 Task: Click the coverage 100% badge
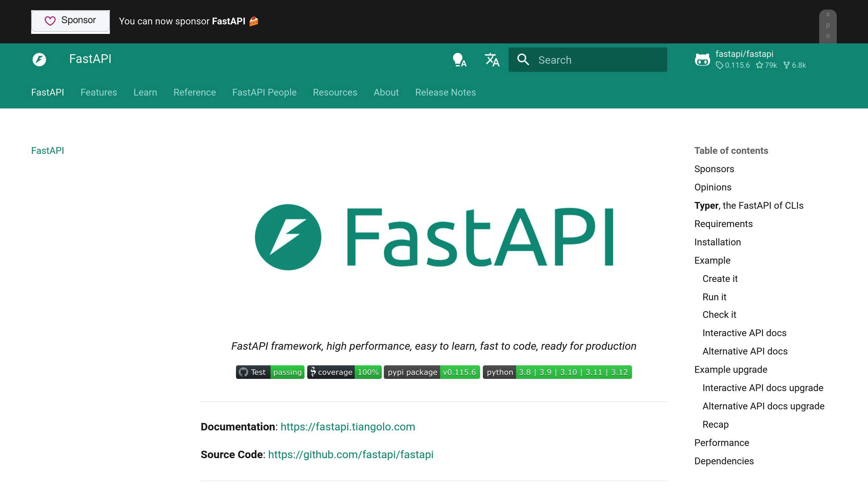344,372
